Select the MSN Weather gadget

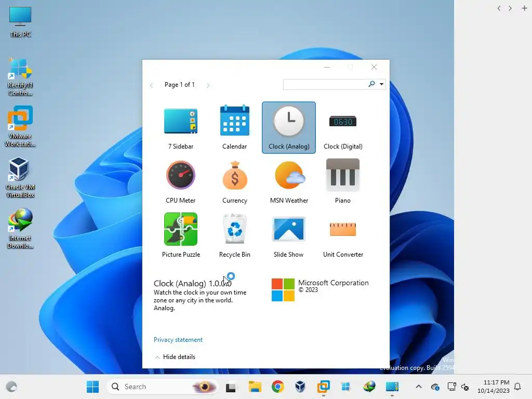coord(289,181)
